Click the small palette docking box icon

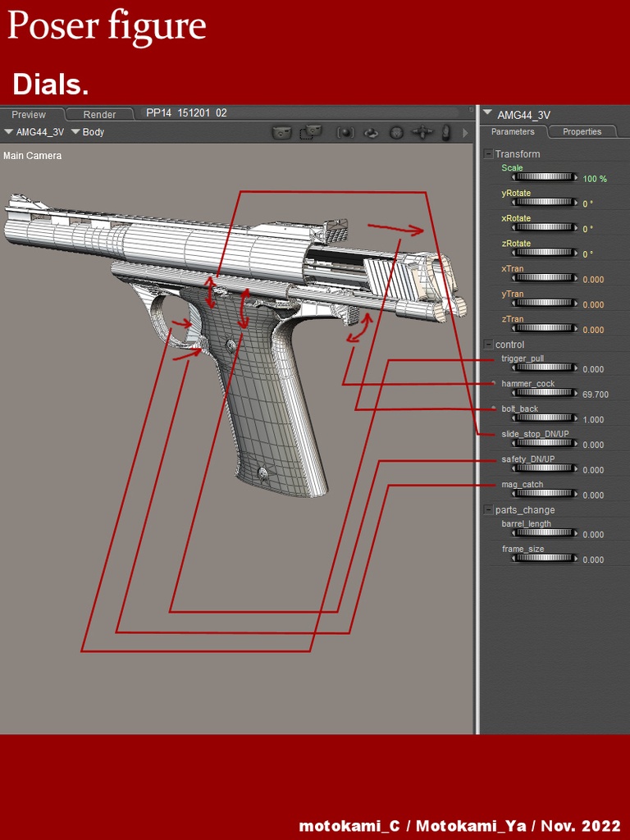(x=471, y=109)
